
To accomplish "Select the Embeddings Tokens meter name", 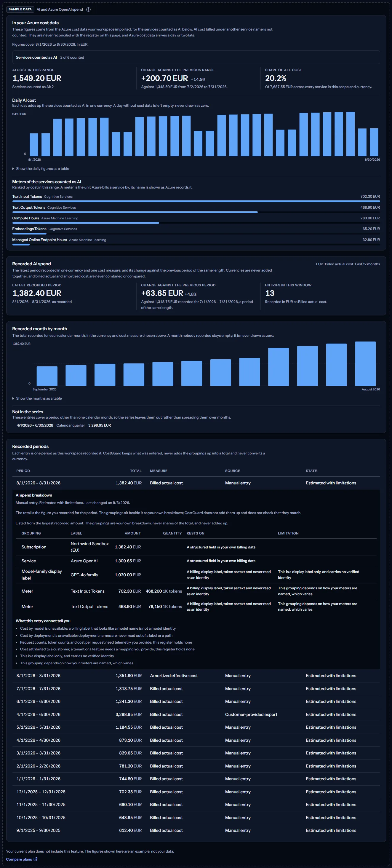I will click(29, 229).
